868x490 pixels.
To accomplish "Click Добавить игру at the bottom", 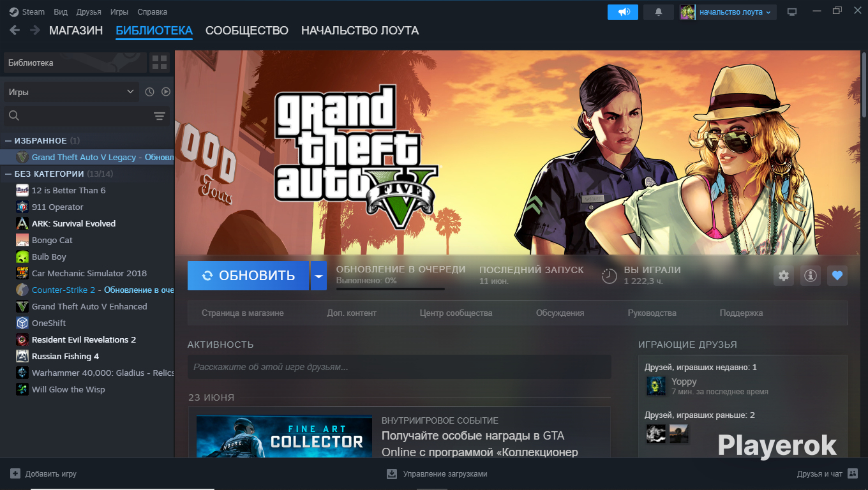I will (x=43, y=474).
